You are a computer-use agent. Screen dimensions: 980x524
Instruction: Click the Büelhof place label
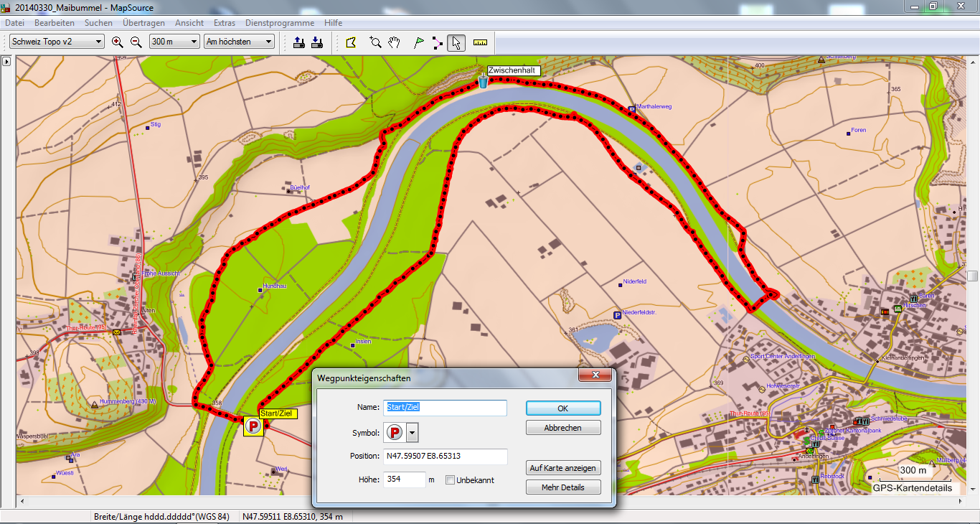pyautogui.click(x=300, y=187)
